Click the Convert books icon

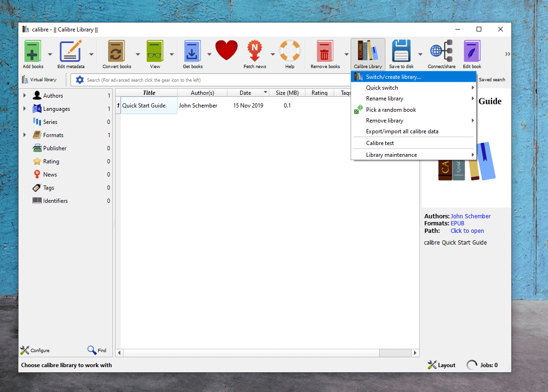(x=117, y=51)
